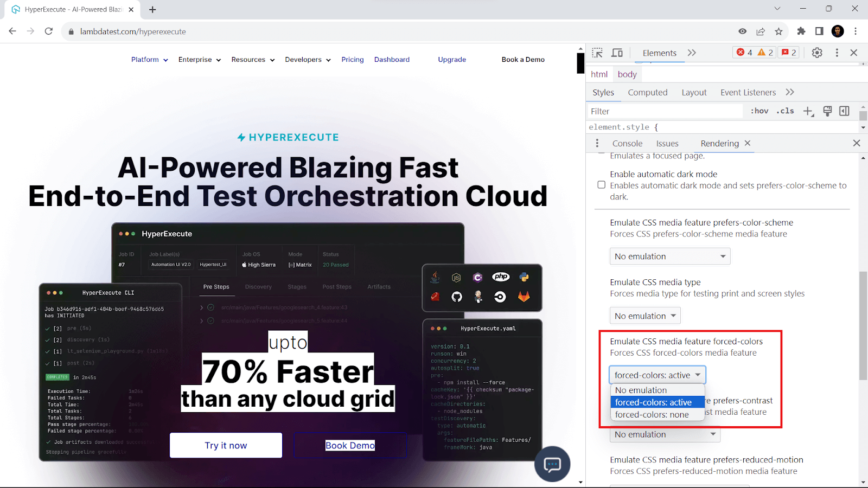Switch to the Styles tab
This screenshot has width=868, height=488.
pyautogui.click(x=603, y=93)
